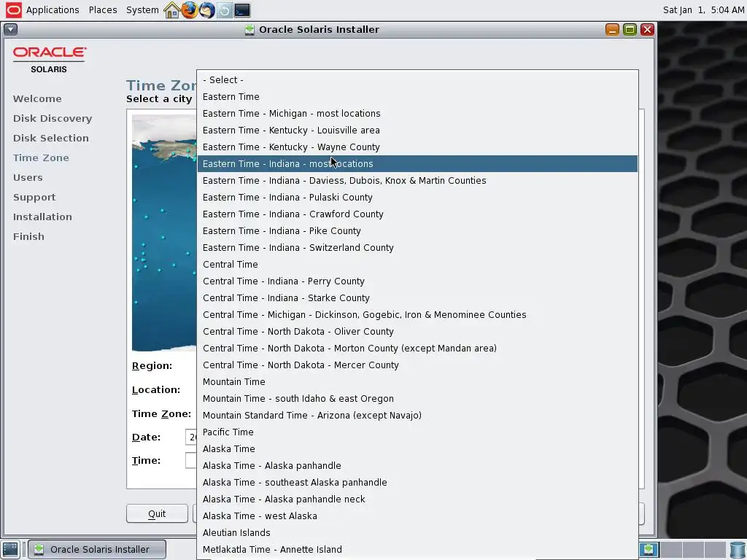
Task: Select plain 'Mountain Time' option
Action: [x=417, y=381]
